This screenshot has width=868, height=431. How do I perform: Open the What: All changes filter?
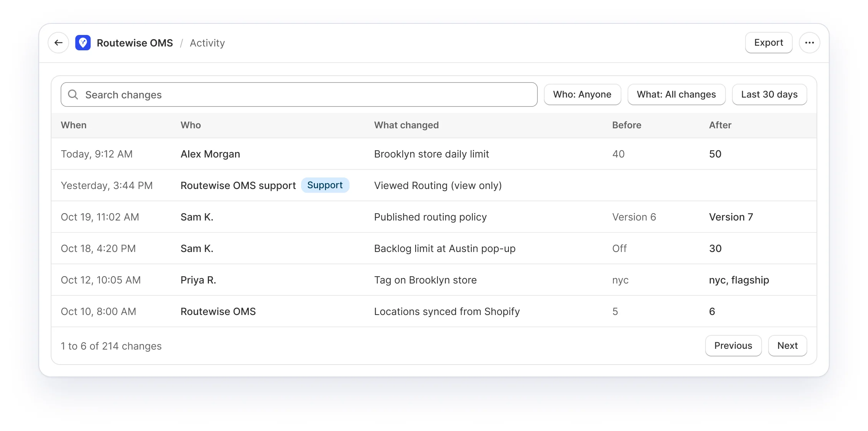click(676, 94)
